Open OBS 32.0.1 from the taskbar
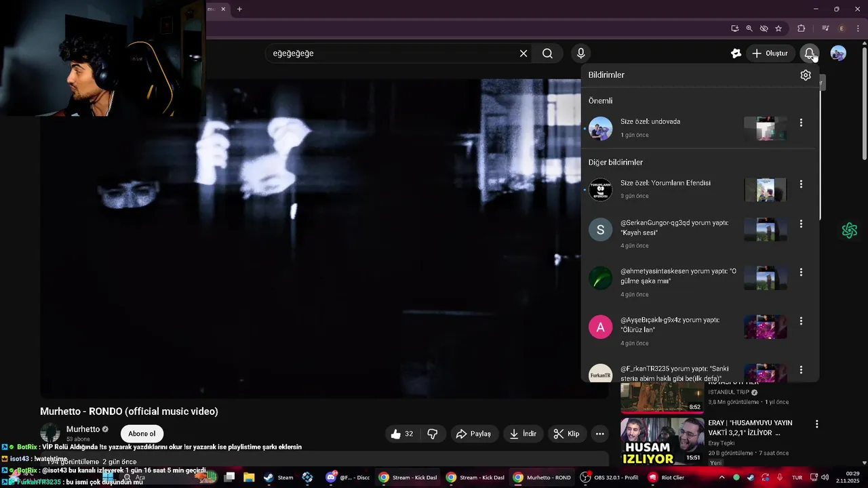This screenshot has height=488, width=868. pos(610,477)
